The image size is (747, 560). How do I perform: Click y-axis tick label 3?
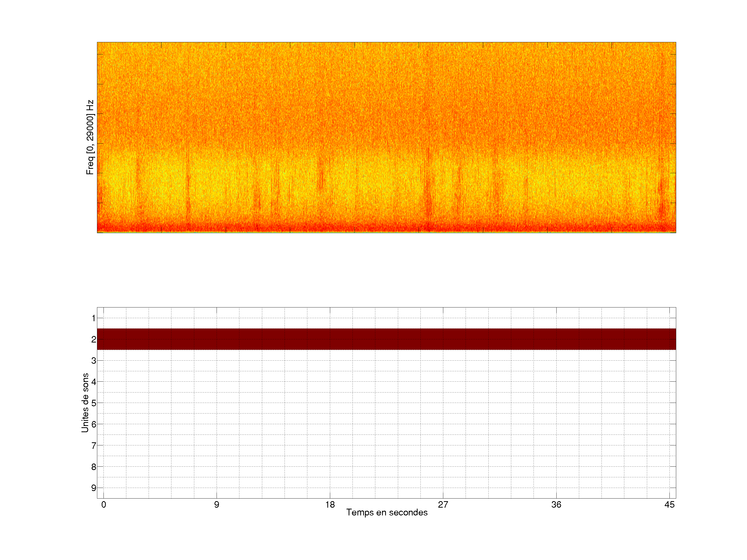click(94, 361)
